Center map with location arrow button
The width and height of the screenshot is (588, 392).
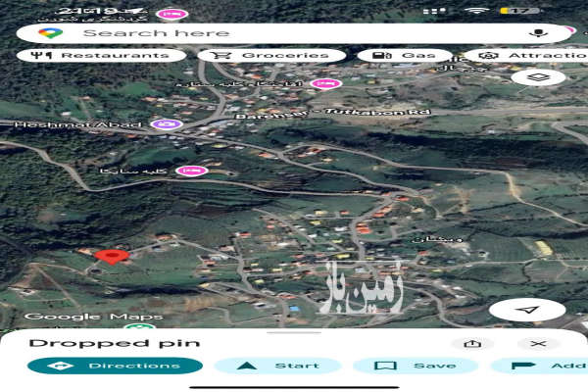click(528, 310)
